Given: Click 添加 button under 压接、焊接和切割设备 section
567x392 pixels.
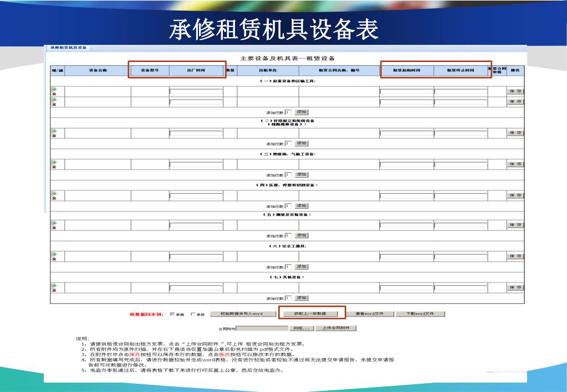Looking at the screenshot, I should tap(302, 206).
